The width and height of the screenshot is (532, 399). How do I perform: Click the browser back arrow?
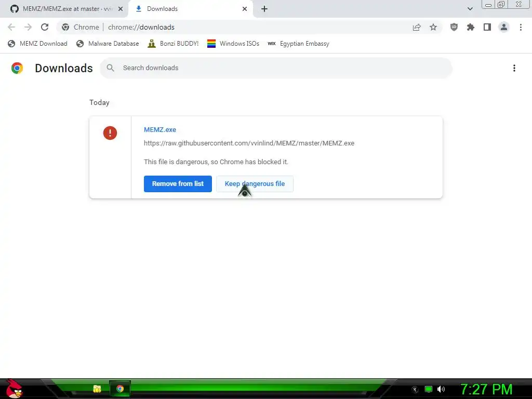pos(11,27)
